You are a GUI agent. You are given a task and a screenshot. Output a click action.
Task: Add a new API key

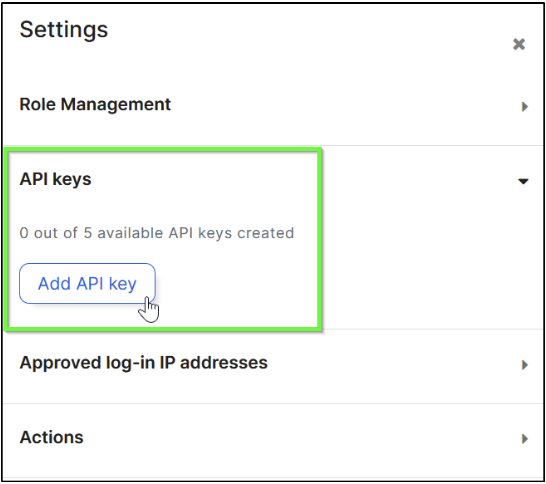(87, 283)
